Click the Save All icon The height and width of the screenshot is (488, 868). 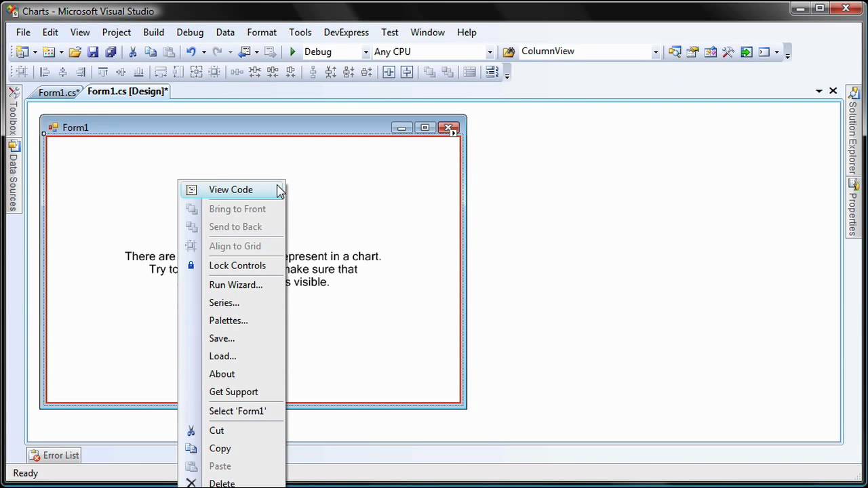pos(111,52)
